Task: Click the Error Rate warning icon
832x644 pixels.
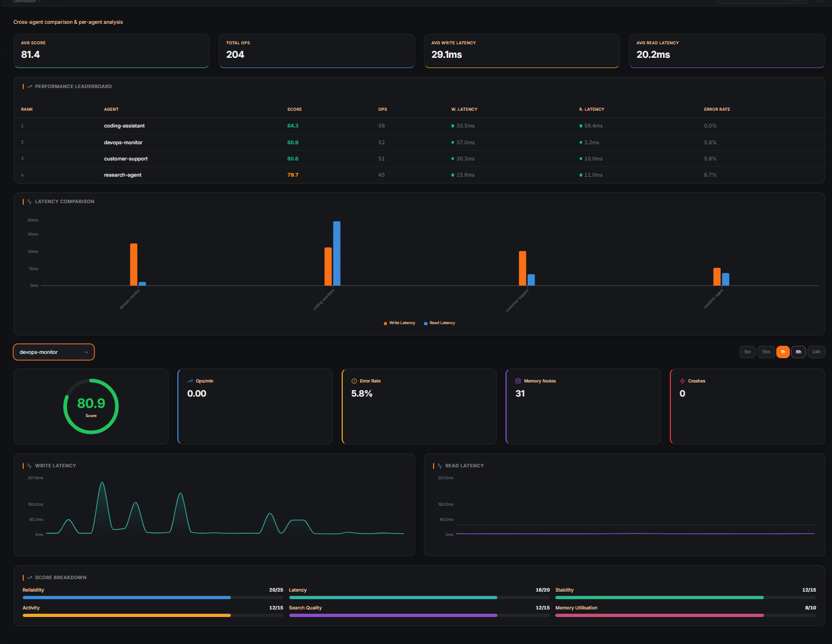Action: 353,381
